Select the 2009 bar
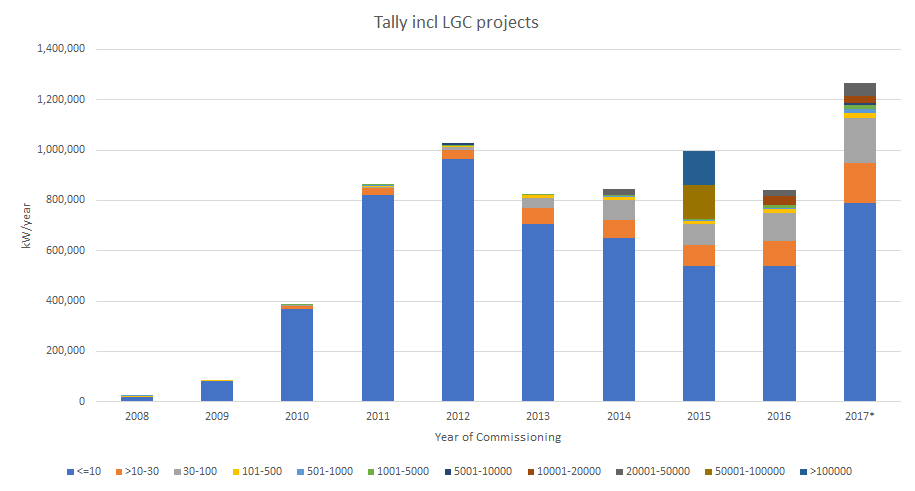The width and height of the screenshot is (915, 491). (217, 391)
